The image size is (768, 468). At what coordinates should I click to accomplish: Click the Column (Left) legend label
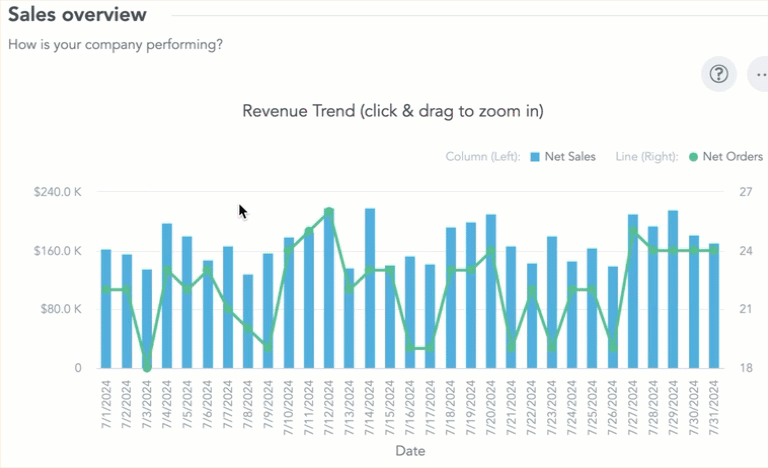click(x=483, y=157)
